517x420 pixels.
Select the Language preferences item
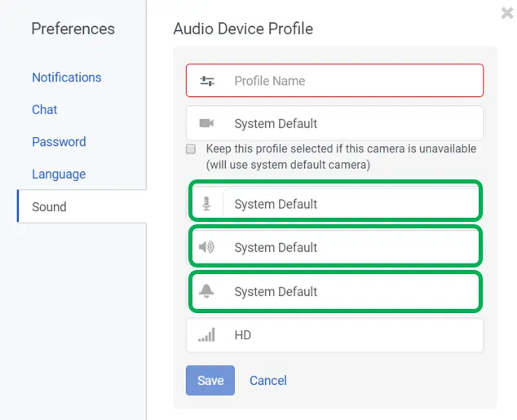59,174
